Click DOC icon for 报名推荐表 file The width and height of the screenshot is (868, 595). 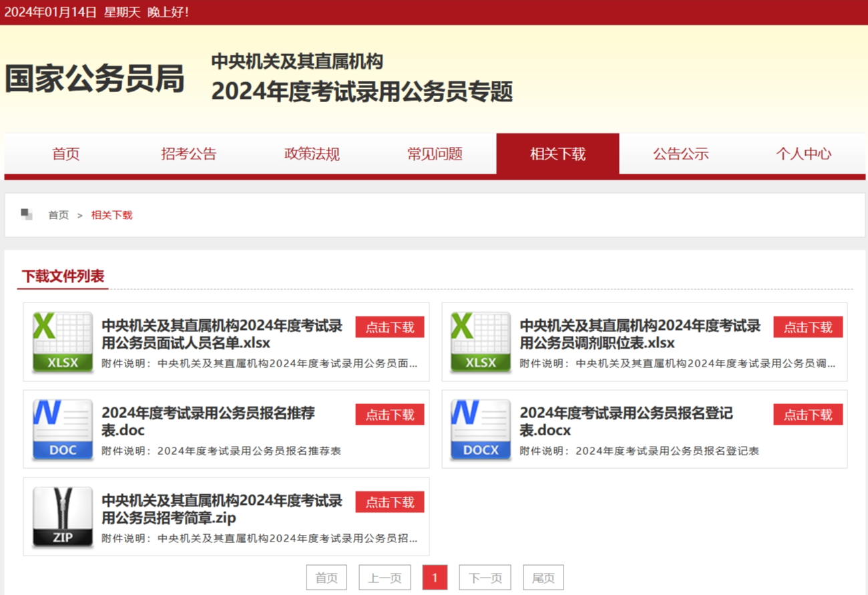[63, 429]
